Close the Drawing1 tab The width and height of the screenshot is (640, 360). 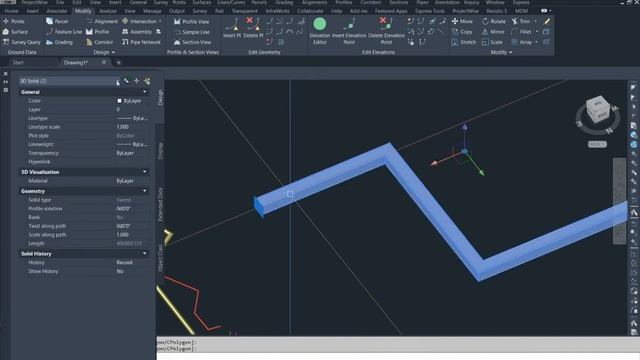point(104,62)
